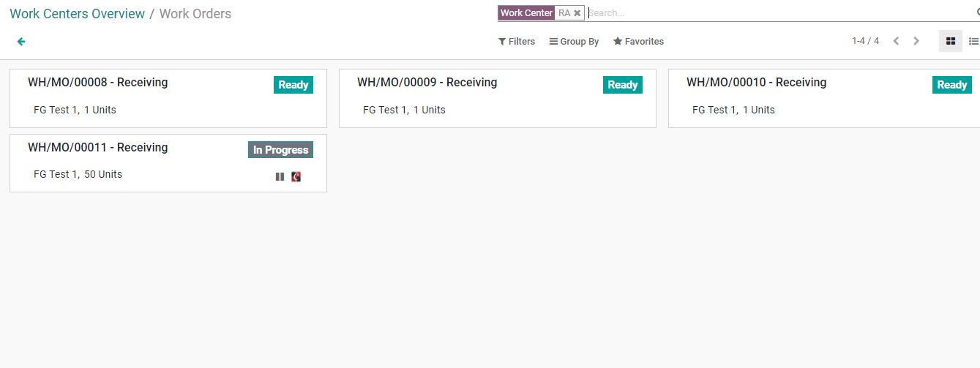Click the magnifier search icon
The width and height of the screenshot is (980, 368).
coord(978,12)
